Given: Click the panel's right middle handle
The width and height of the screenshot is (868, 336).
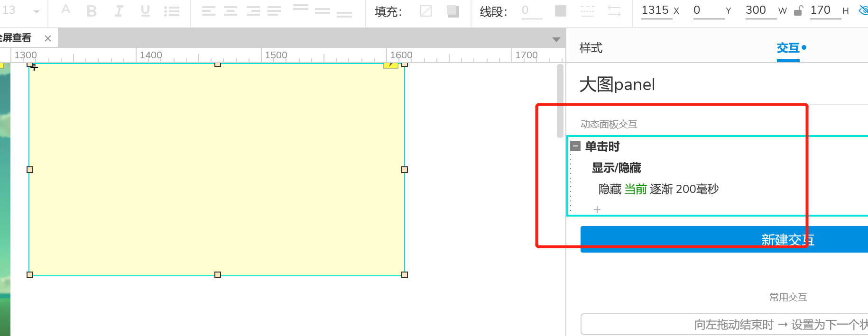Looking at the screenshot, I should pyautogui.click(x=405, y=170).
